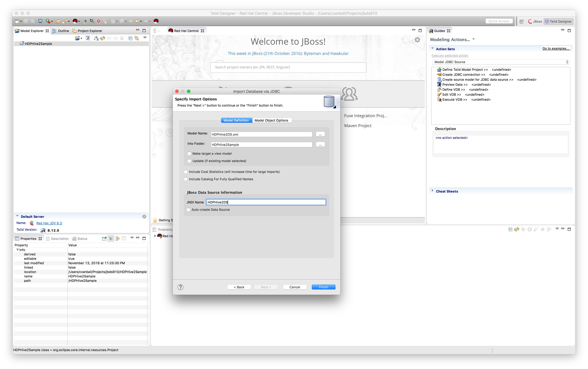Open Red Hat Central settings gear
Screen dimensions: 588x369
(x=417, y=40)
